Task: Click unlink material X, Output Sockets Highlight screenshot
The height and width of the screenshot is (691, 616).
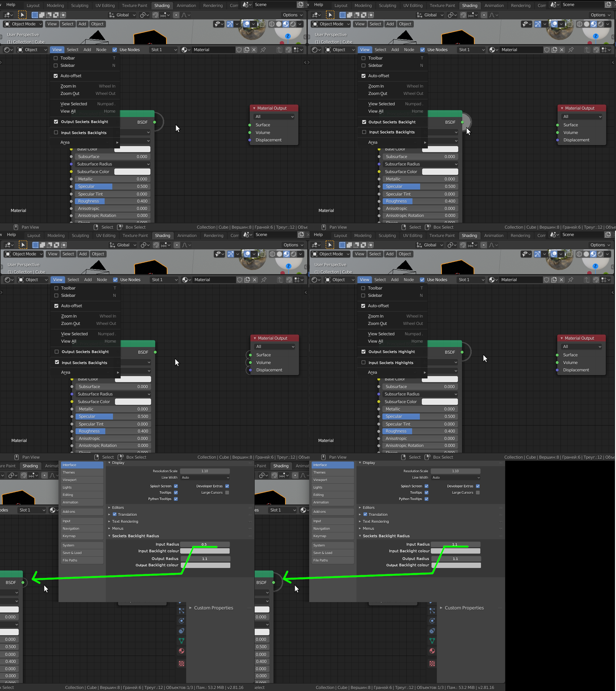Action: pyautogui.click(x=562, y=280)
